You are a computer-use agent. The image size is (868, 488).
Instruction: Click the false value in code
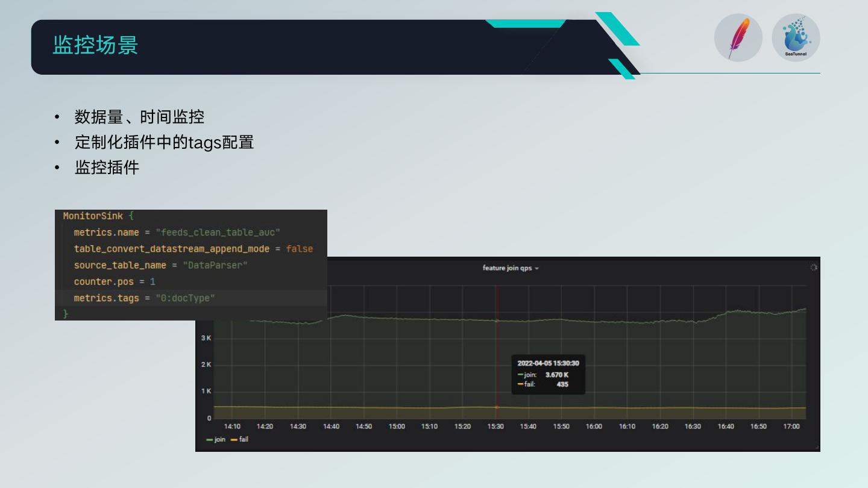click(x=299, y=249)
